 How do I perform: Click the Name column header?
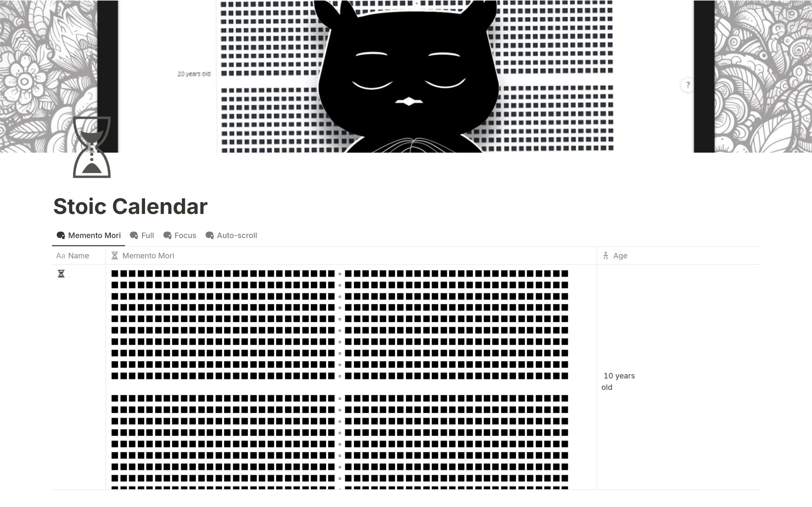(79, 255)
